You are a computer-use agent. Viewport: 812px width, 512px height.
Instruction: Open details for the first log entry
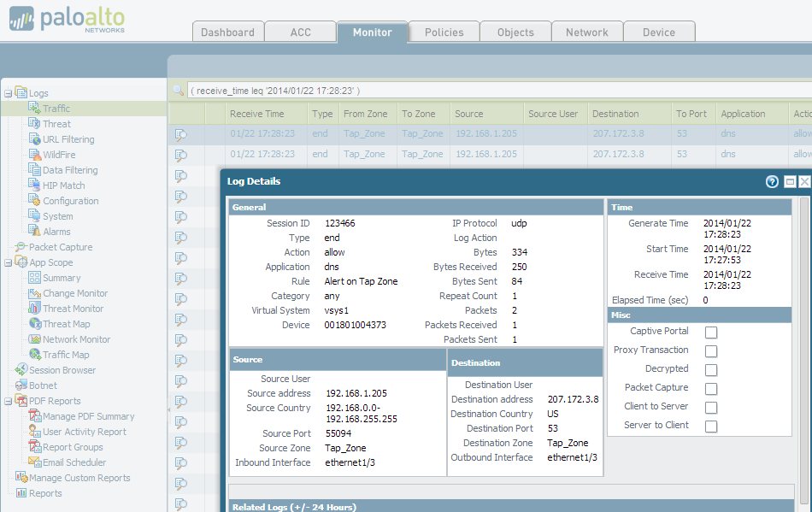pyautogui.click(x=180, y=134)
